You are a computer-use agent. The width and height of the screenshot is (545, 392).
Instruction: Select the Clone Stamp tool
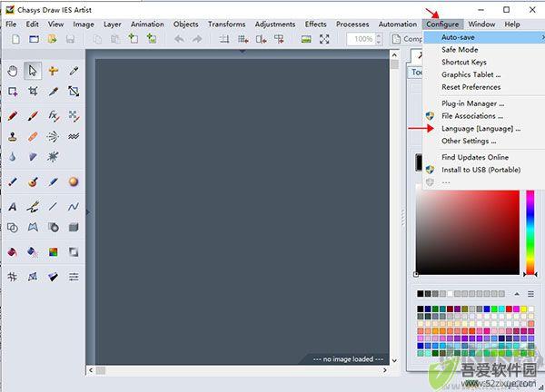[13, 136]
